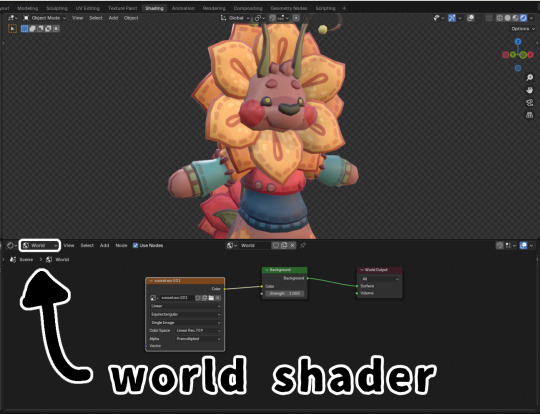
Task: Select the Shading workspace tab
Action: click(154, 8)
